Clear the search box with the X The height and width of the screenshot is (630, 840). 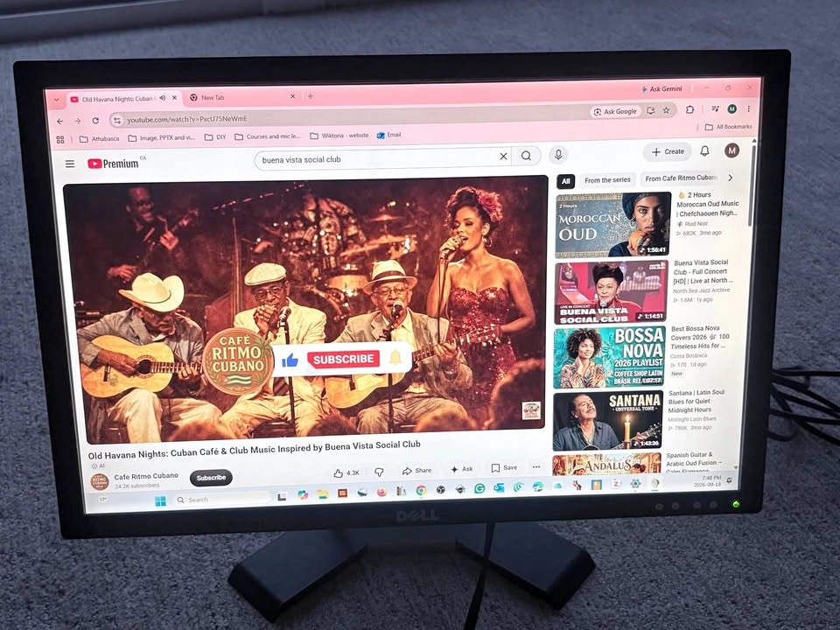click(x=503, y=157)
